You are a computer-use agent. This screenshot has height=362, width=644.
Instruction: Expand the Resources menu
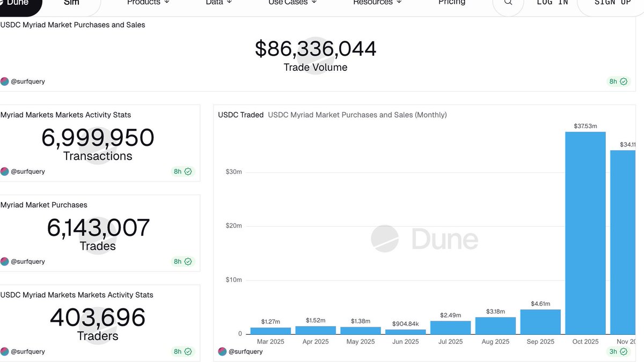(377, 3)
